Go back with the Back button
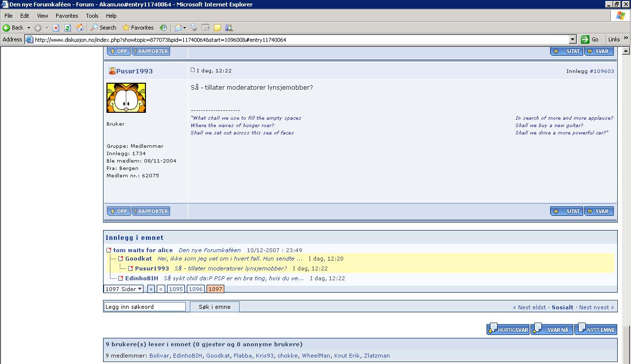Image resolution: width=631 pixels, height=364 pixels. click(13, 28)
